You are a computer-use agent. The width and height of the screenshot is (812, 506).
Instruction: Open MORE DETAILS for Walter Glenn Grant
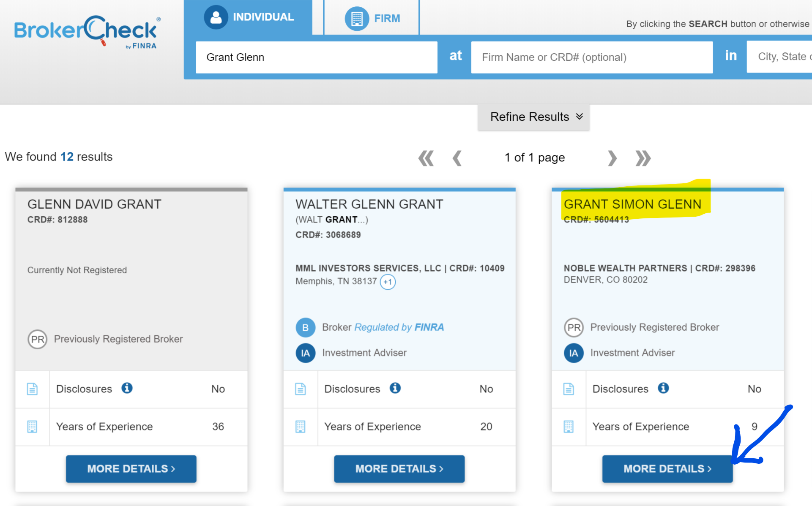(399, 469)
